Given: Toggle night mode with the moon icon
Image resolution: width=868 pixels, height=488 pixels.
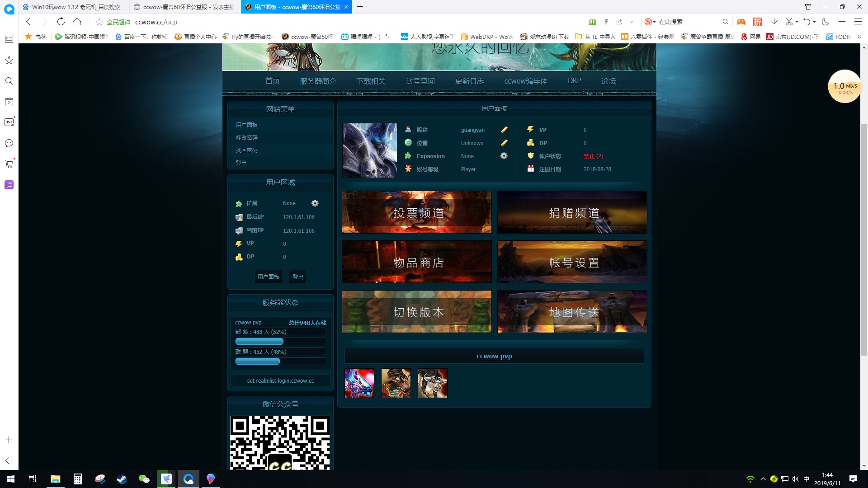Looking at the screenshot, I should (x=826, y=22).
